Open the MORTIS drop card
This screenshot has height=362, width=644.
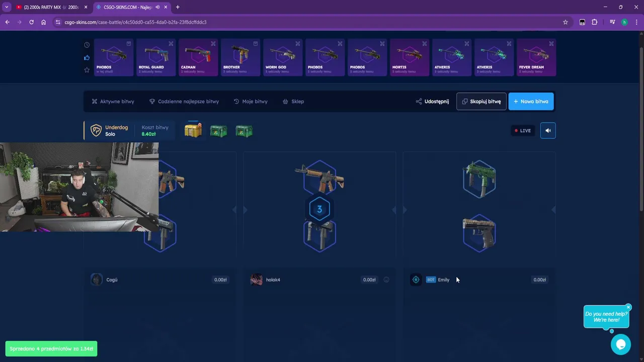click(x=409, y=57)
